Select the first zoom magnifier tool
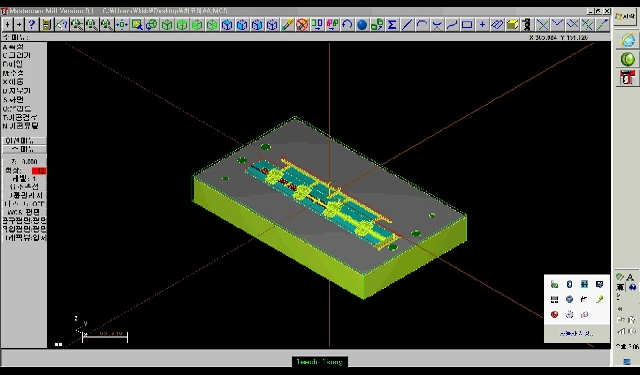 point(77,24)
